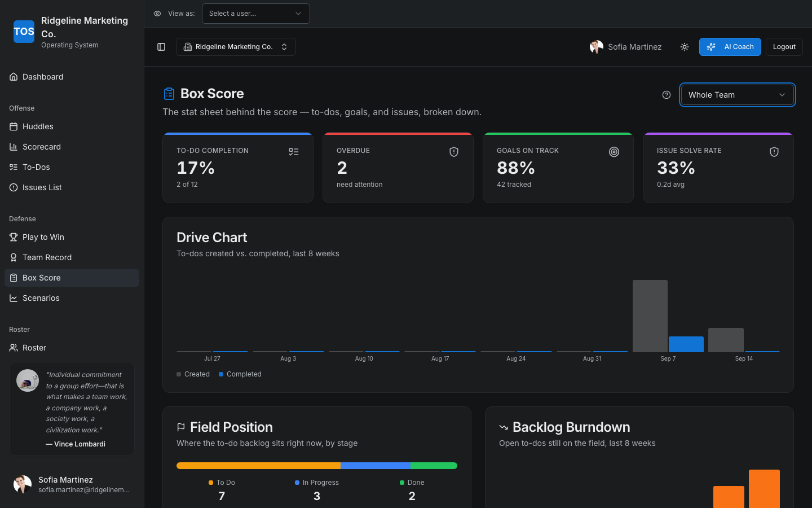
Task: Click the "42 tracked" text
Action: click(514, 185)
